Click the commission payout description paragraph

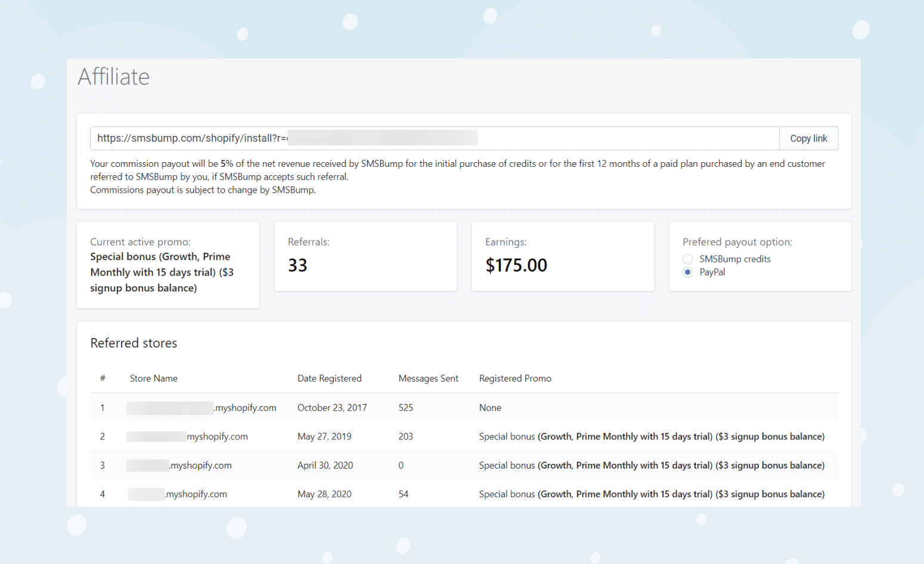tap(458, 176)
